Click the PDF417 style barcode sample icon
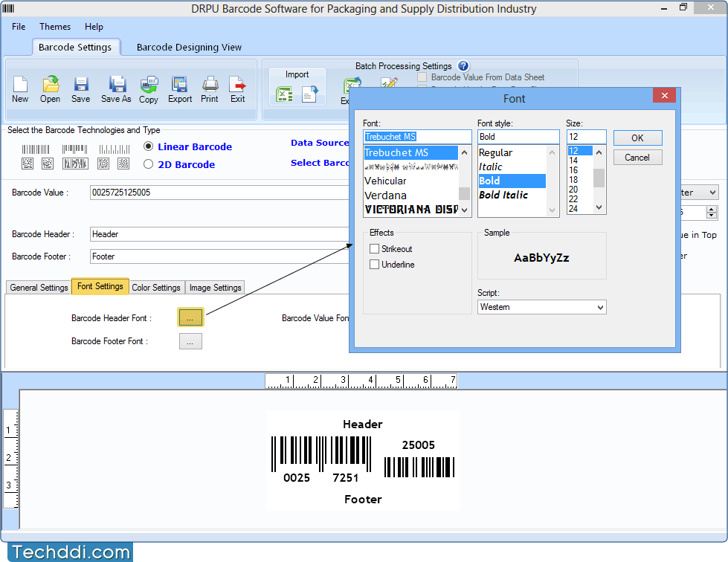The height and width of the screenshot is (562, 728). pos(75,164)
